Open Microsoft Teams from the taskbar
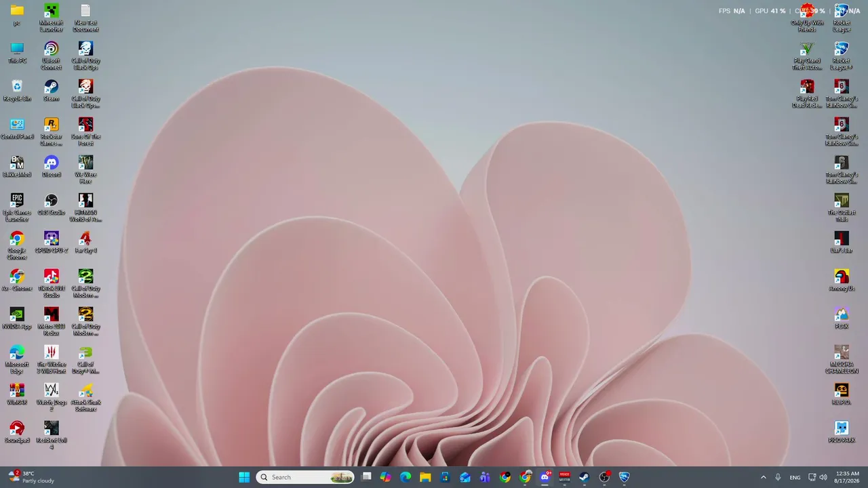 pyautogui.click(x=485, y=477)
